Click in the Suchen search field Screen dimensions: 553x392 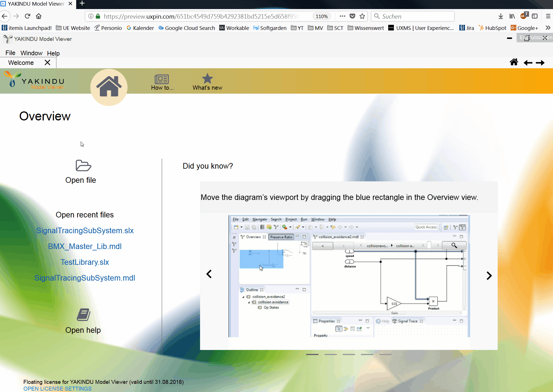pyautogui.click(x=413, y=16)
